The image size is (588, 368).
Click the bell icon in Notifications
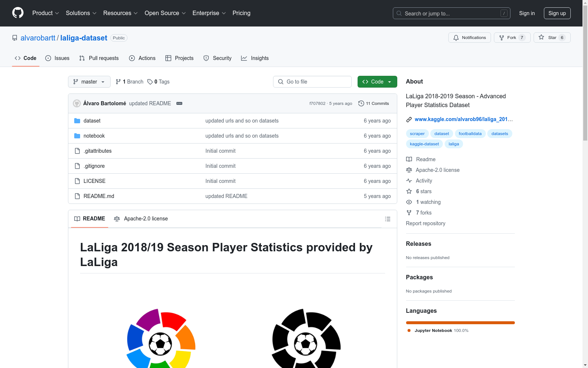coord(456,38)
